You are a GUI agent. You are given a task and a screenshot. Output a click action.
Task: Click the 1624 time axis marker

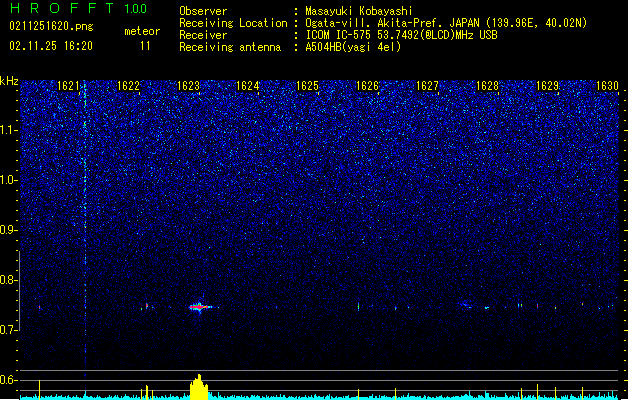248,86
